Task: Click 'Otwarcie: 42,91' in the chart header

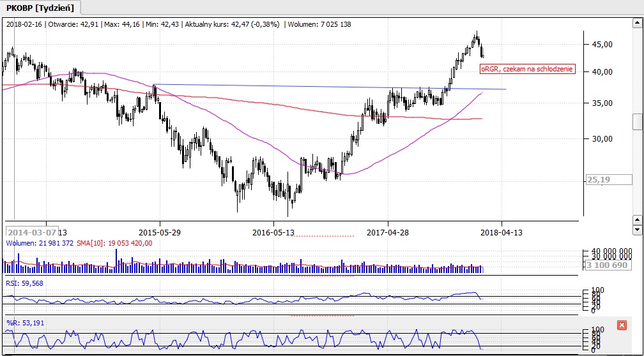Action: [73, 24]
